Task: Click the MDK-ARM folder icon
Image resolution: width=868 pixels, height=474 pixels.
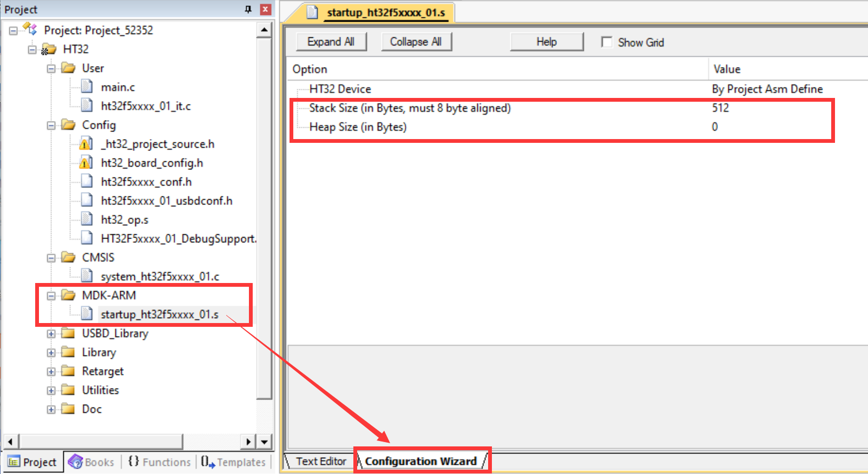Action: click(68, 295)
